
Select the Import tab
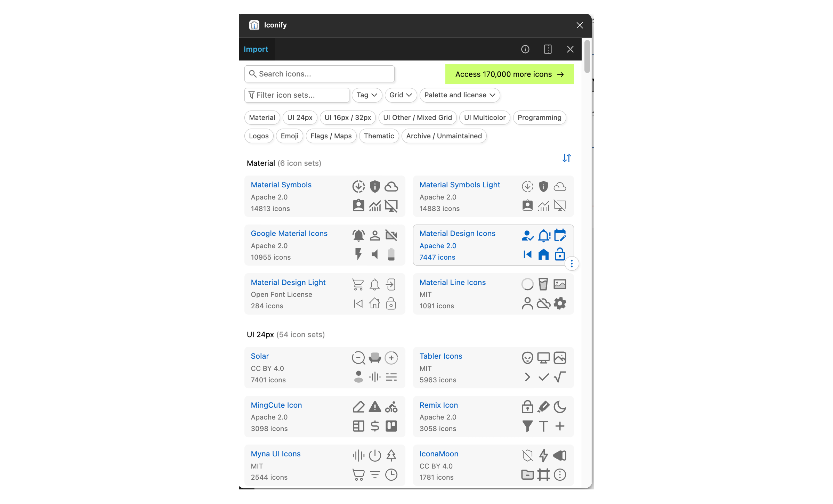[256, 49]
